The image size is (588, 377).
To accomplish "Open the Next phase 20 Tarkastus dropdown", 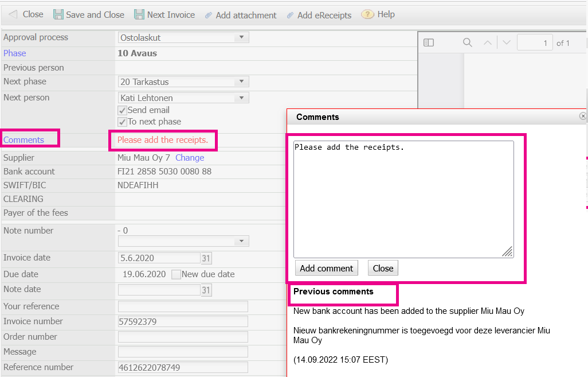I will [x=183, y=81].
